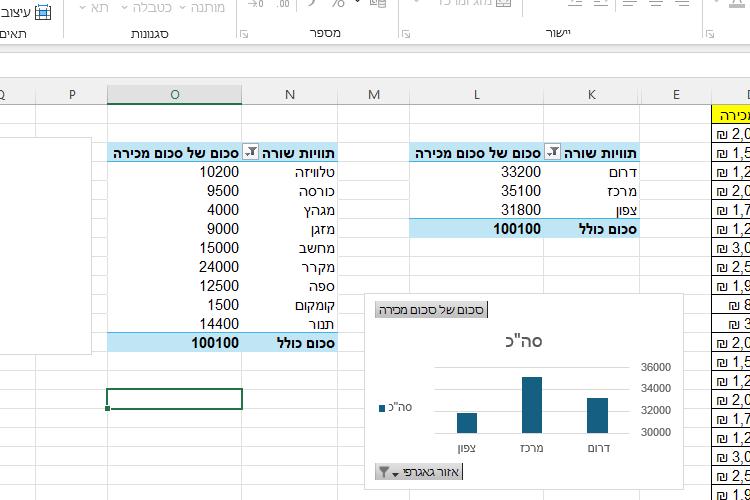
Task: Click the סכום של סכום מכירה chart field button
Action: point(431,310)
